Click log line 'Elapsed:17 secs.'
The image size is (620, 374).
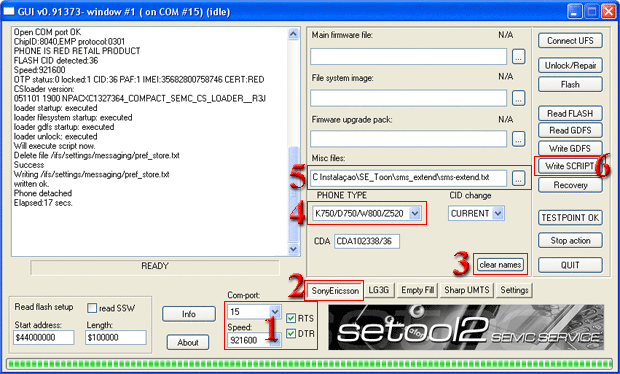43,203
